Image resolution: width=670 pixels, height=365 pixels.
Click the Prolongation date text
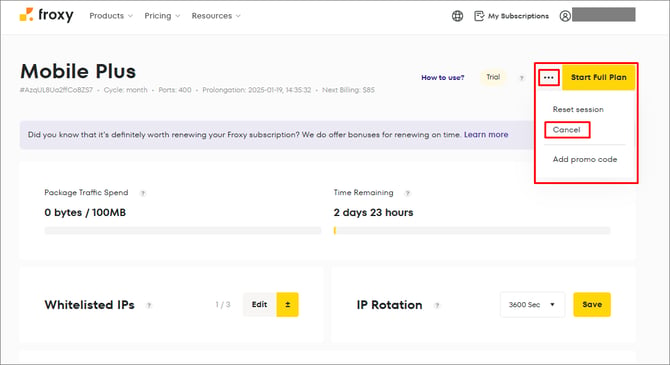257,90
